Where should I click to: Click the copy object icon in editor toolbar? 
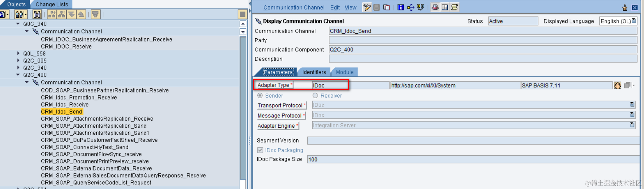(387, 7)
